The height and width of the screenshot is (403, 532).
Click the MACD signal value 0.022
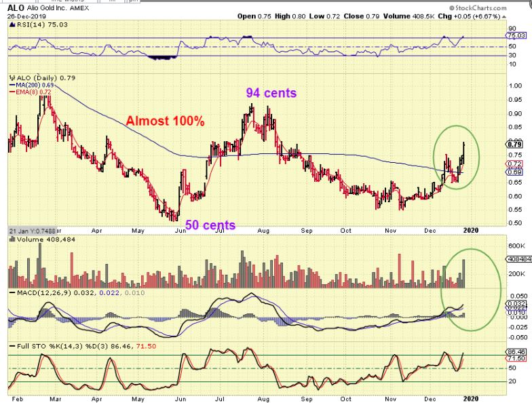pos(109,292)
